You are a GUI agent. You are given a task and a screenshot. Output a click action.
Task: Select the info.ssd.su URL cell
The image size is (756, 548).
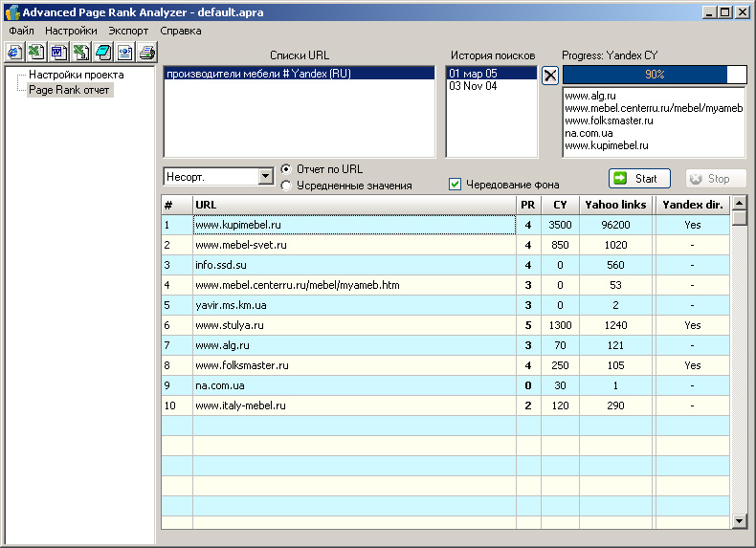coord(354,265)
